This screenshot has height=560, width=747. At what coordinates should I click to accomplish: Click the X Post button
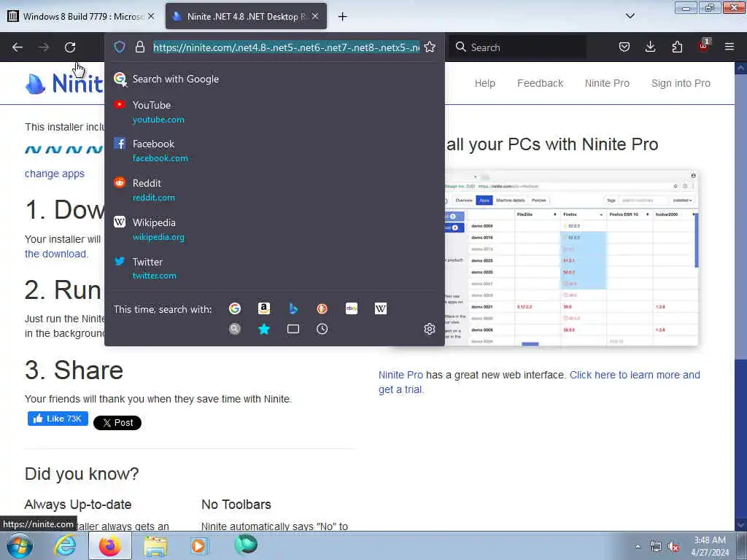[x=117, y=423]
